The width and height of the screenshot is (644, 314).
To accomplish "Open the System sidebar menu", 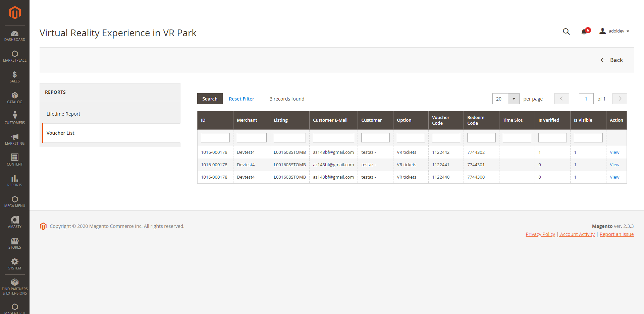I will click(15, 264).
